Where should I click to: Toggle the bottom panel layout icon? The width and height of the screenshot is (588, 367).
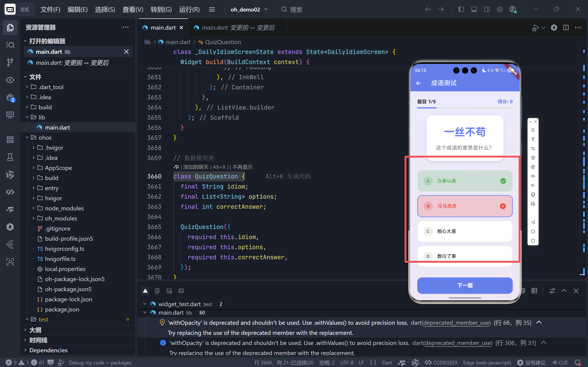(x=474, y=9)
